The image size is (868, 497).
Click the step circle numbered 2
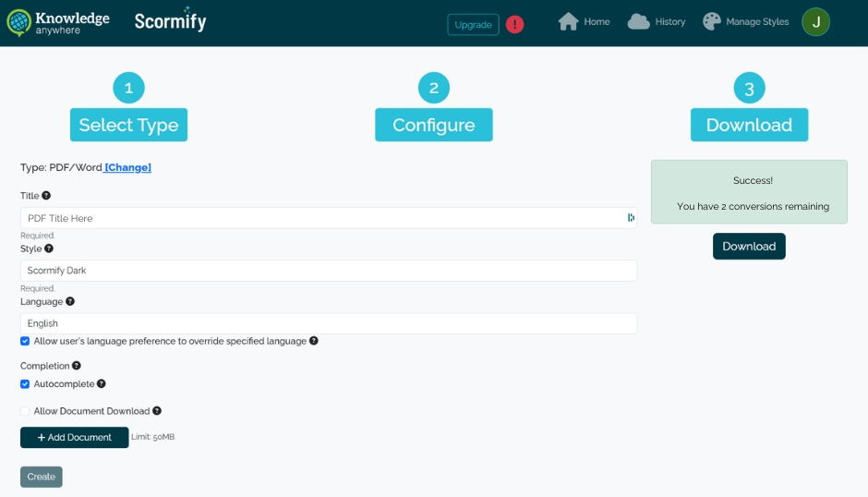[434, 88]
